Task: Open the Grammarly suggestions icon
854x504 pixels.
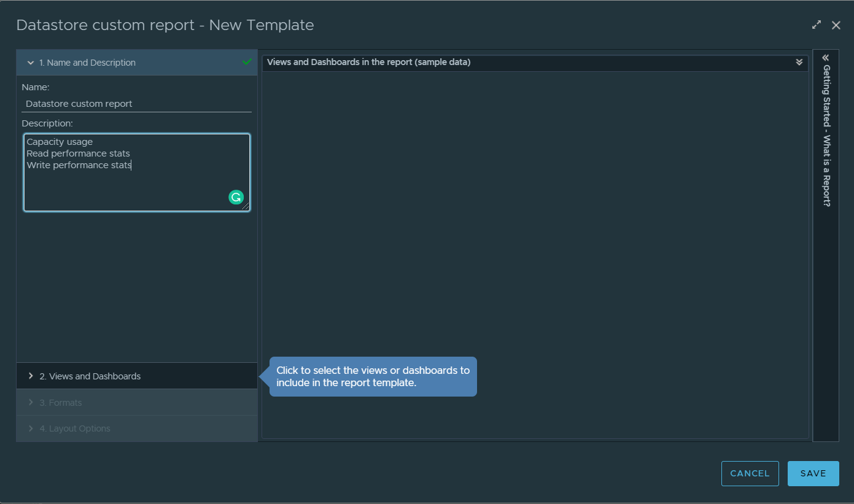Action: (x=236, y=196)
